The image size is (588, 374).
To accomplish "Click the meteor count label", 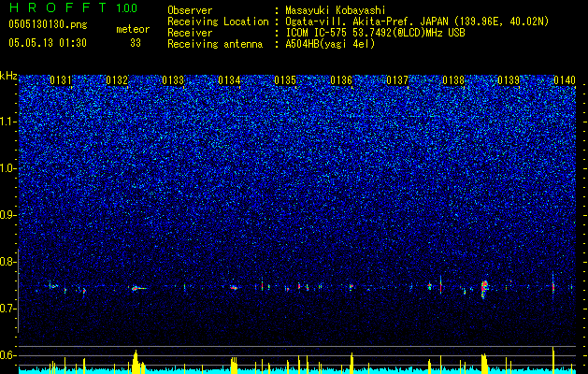I will click(133, 29).
